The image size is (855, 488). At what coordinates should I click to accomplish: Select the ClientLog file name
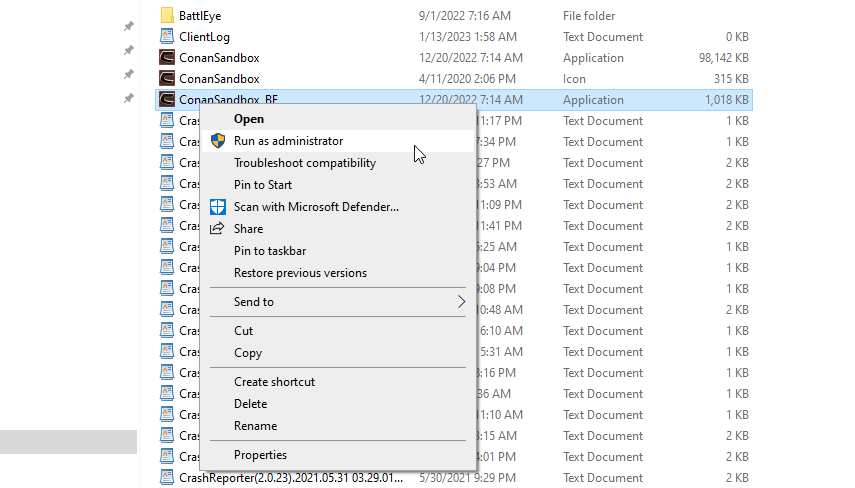(x=204, y=37)
